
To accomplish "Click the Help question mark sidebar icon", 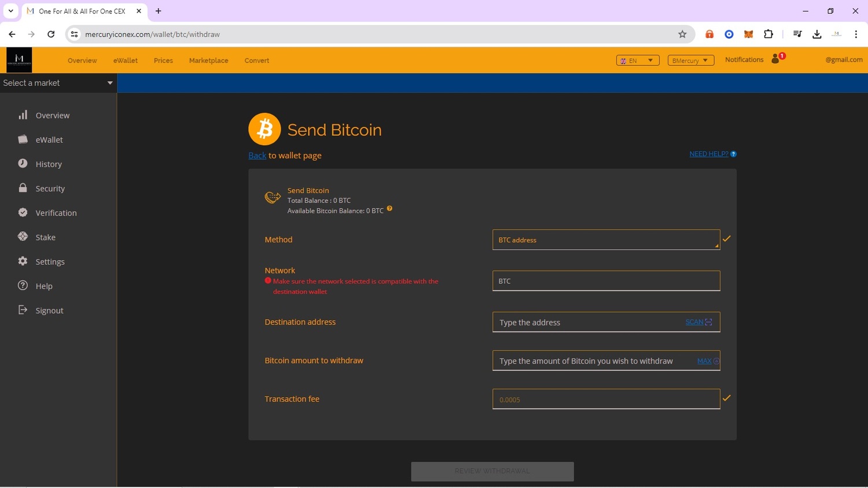I will [x=23, y=285].
